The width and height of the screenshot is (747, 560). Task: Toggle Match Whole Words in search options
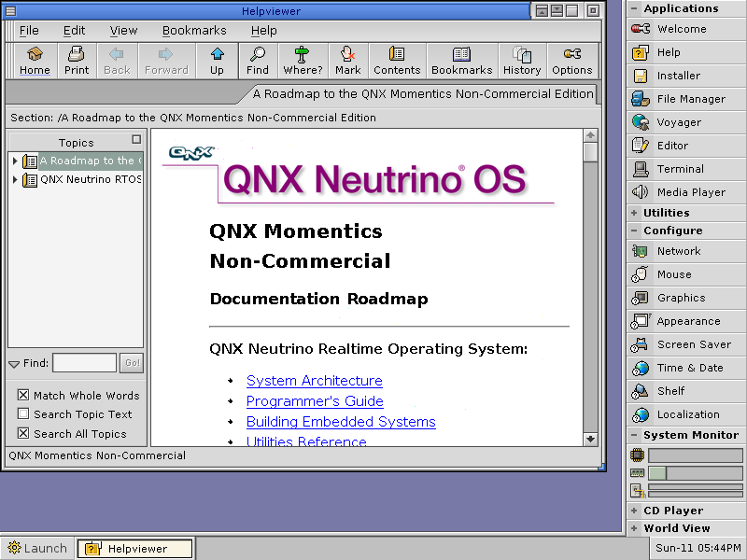[23, 395]
